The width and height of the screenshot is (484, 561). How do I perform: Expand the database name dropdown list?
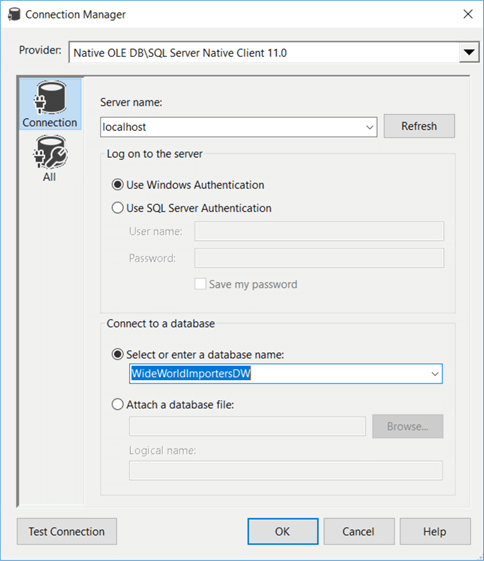point(435,374)
